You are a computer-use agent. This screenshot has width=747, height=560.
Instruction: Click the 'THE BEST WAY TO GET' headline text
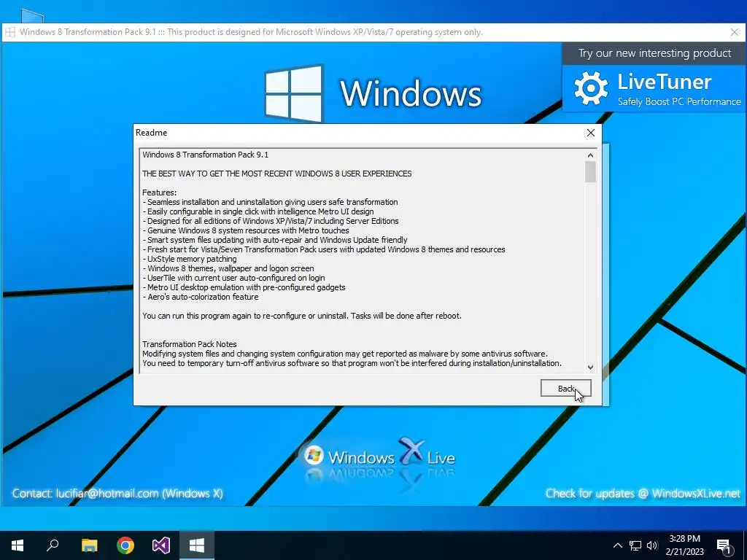click(x=276, y=174)
